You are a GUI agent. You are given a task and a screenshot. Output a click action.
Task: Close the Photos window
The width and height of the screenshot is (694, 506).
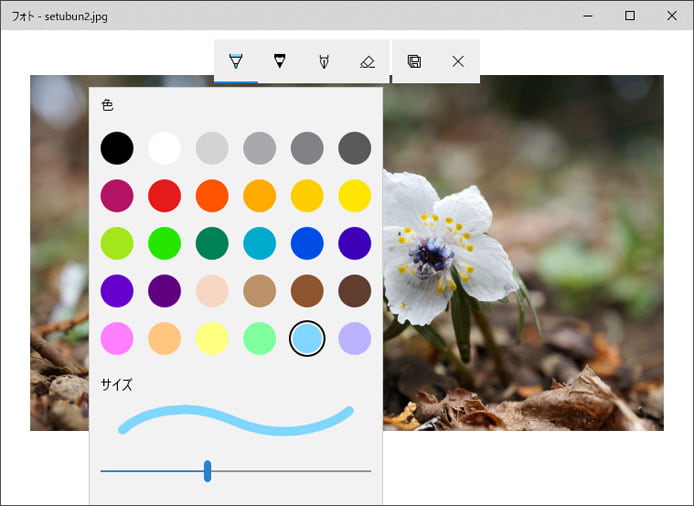pos(672,16)
